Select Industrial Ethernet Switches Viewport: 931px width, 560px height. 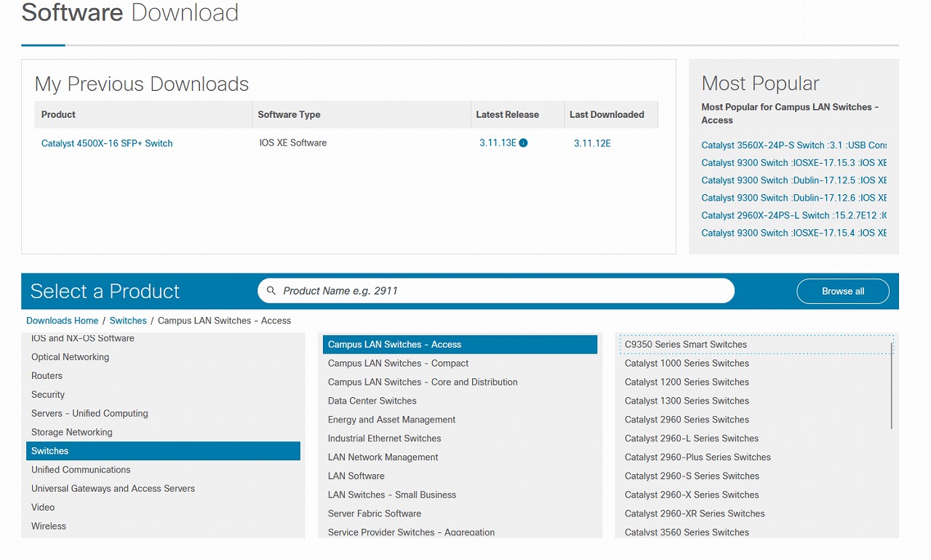tap(384, 439)
